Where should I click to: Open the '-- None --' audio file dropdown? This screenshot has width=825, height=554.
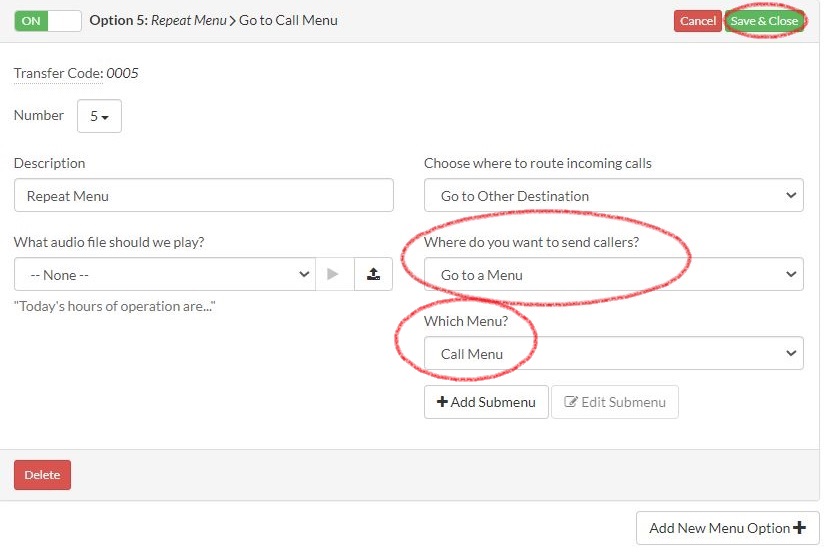click(165, 275)
